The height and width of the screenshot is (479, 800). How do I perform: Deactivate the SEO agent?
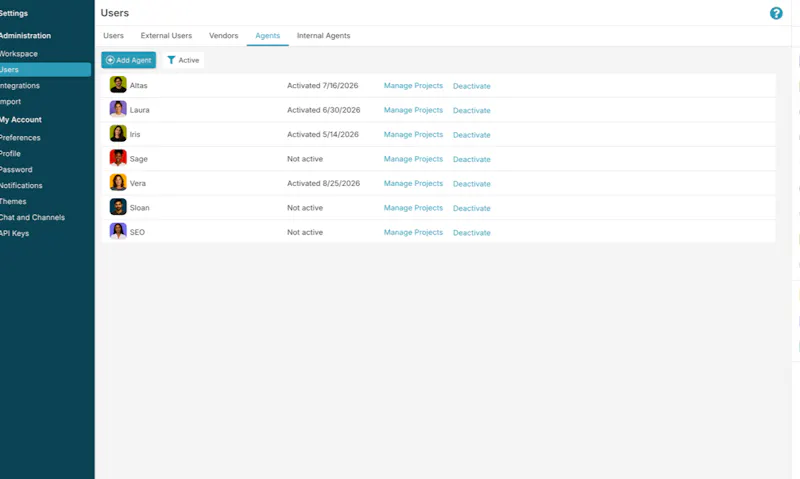(x=471, y=233)
